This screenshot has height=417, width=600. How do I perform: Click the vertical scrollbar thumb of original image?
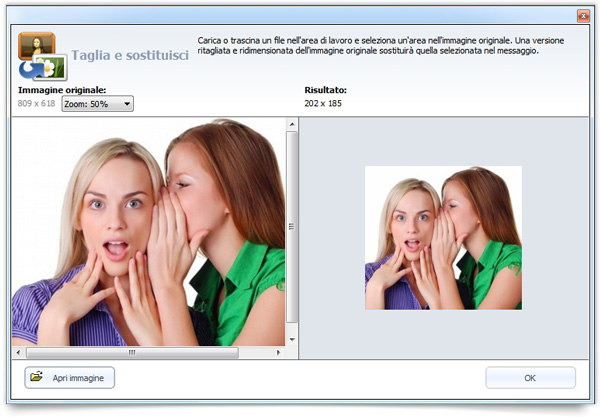click(292, 225)
